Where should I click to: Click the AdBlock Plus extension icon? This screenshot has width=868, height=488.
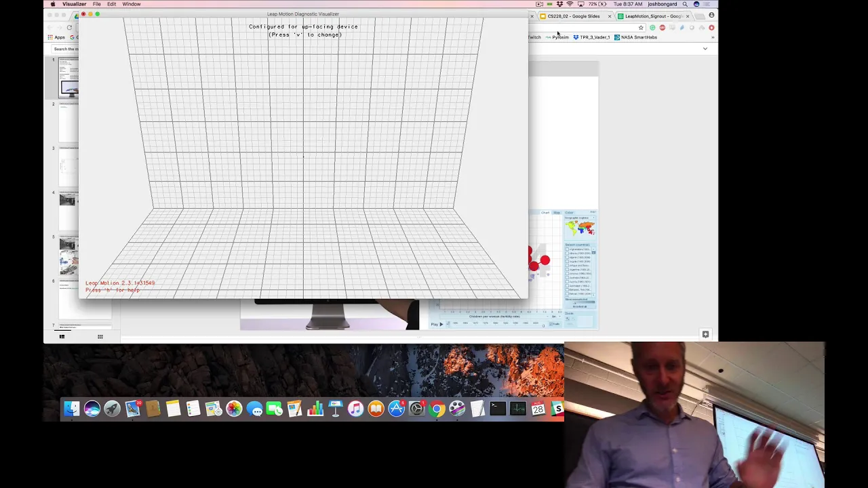(662, 28)
